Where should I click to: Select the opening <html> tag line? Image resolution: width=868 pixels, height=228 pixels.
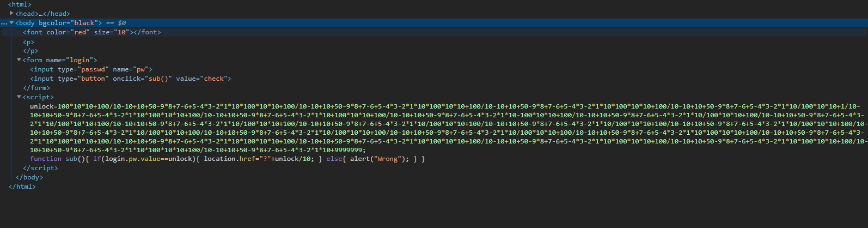20,4
